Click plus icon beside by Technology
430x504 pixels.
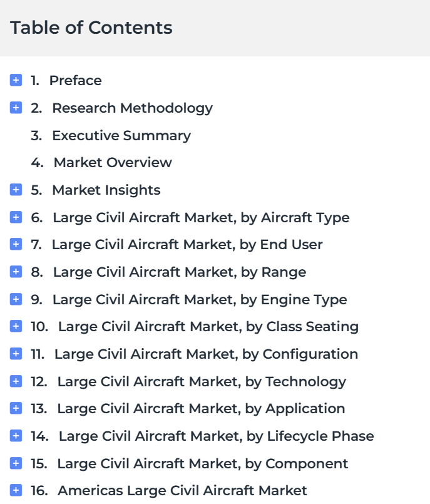[16, 381]
